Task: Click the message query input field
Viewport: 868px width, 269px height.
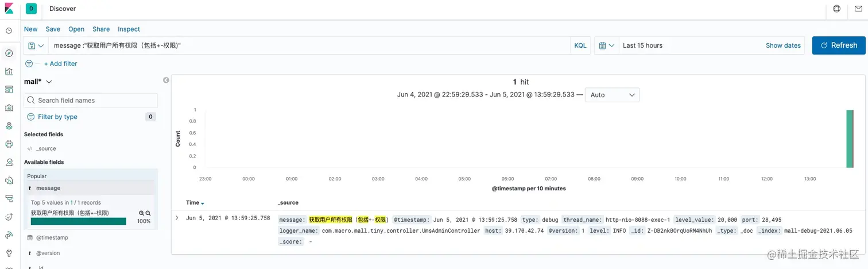Action: (x=309, y=45)
